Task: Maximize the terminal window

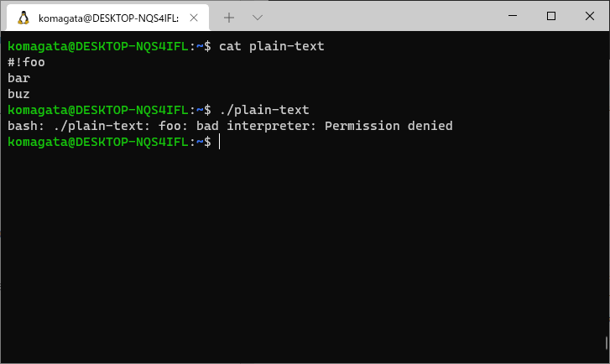Action: [551, 16]
